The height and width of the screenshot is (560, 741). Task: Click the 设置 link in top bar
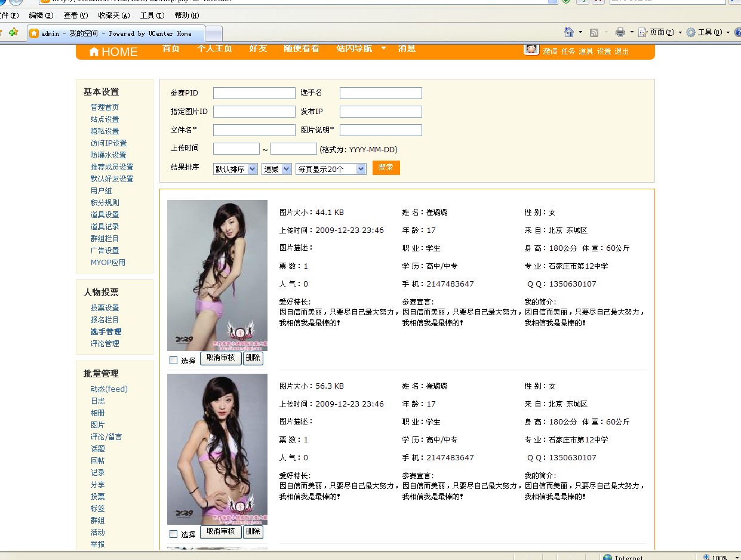(604, 51)
